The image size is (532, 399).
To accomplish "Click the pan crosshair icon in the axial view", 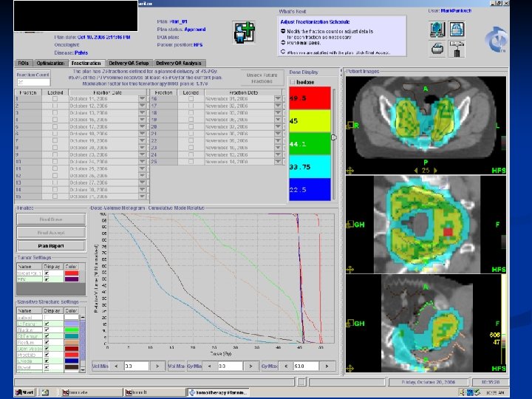I will 350,171.
